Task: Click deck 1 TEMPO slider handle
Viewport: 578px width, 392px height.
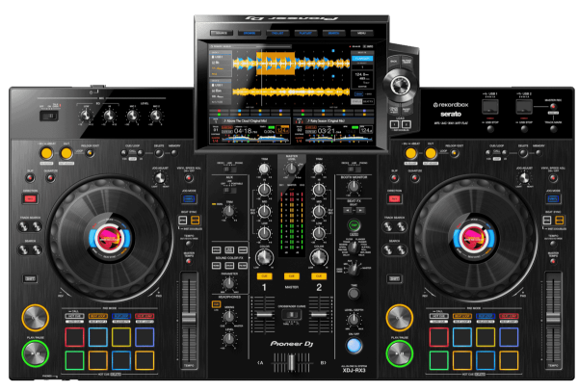Action: [x=189, y=318]
